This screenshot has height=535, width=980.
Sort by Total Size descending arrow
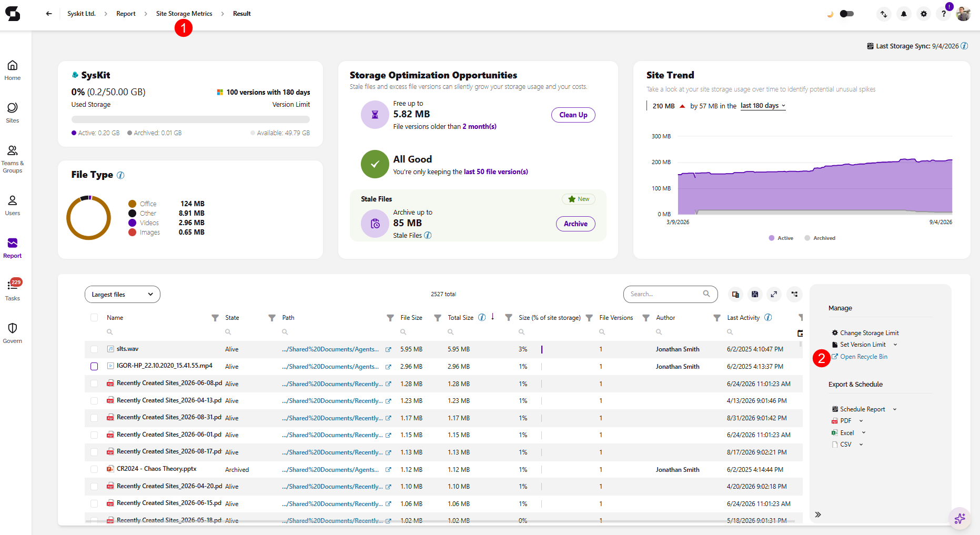[x=493, y=317]
